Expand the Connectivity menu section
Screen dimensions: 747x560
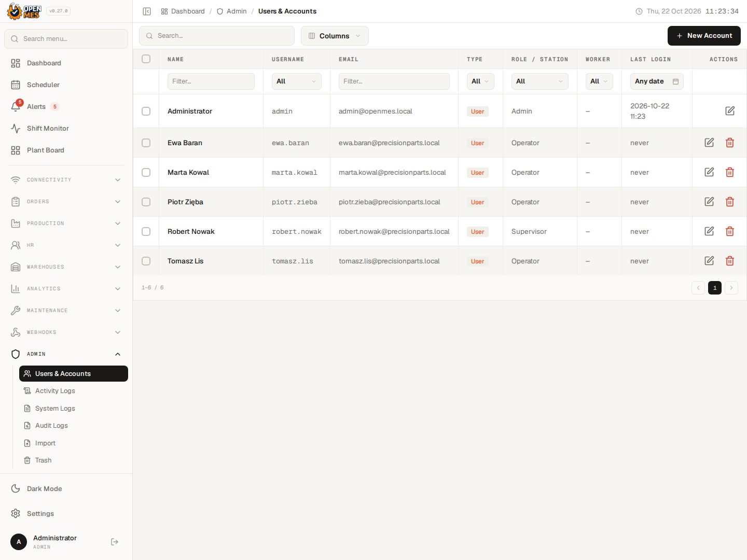pyautogui.click(x=66, y=180)
